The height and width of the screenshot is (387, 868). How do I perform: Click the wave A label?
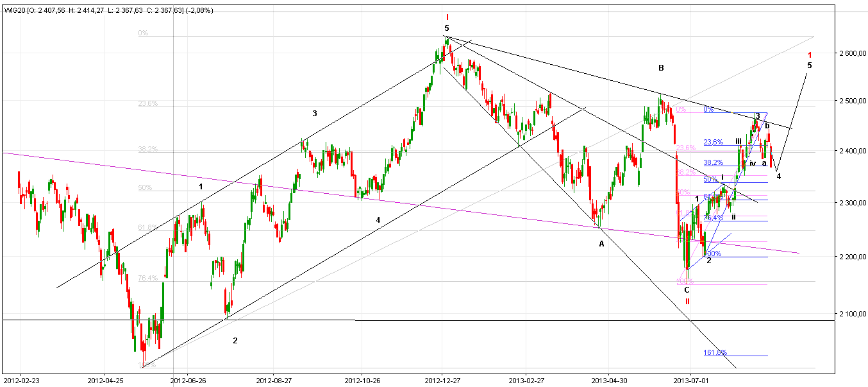pos(601,244)
